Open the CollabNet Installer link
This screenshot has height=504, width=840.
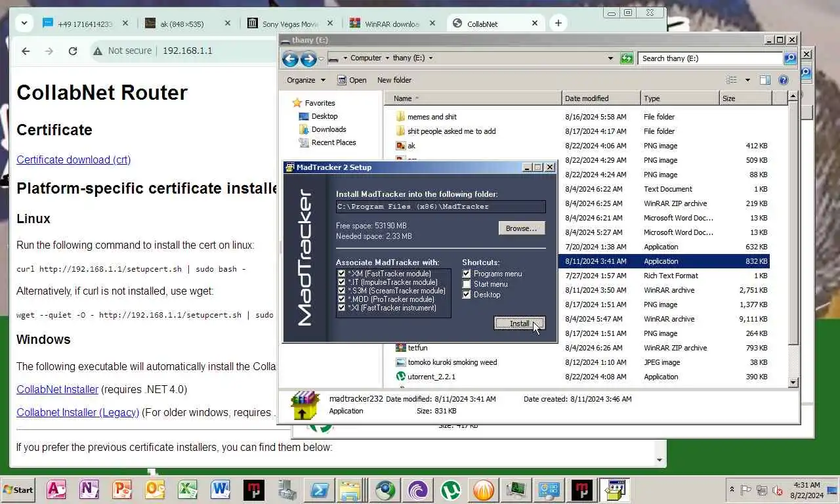[x=57, y=389]
